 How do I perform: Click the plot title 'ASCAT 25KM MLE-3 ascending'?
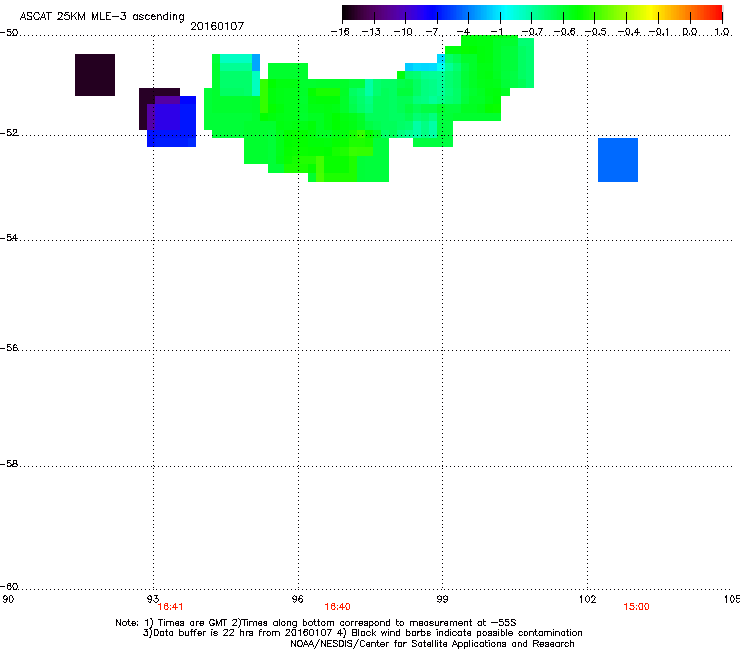click(x=102, y=17)
